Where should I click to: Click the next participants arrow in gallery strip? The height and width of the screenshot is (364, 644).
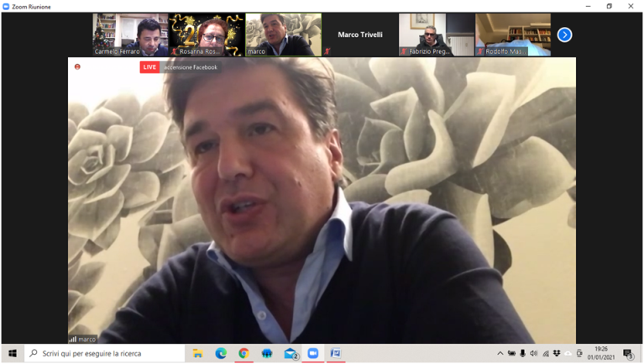tap(564, 34)
